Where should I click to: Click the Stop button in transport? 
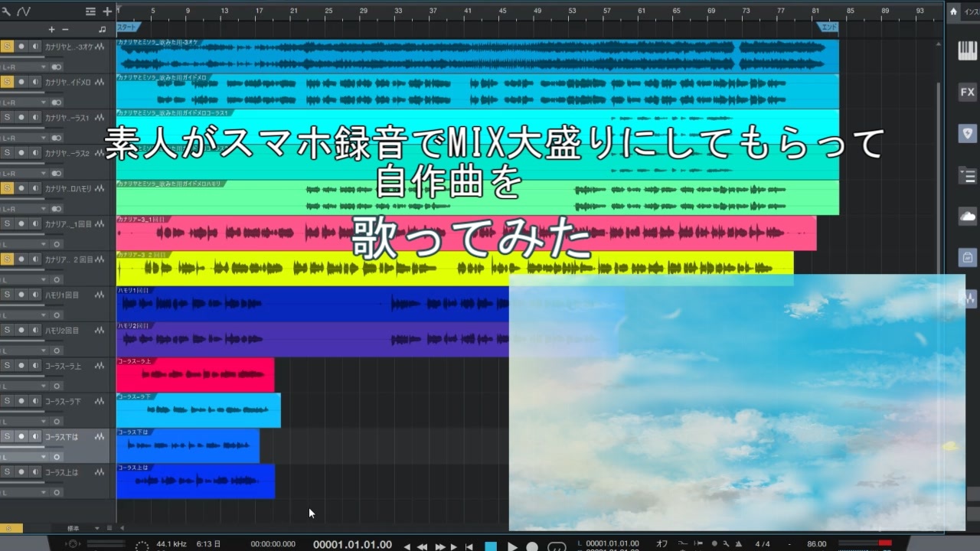point(492,546)
